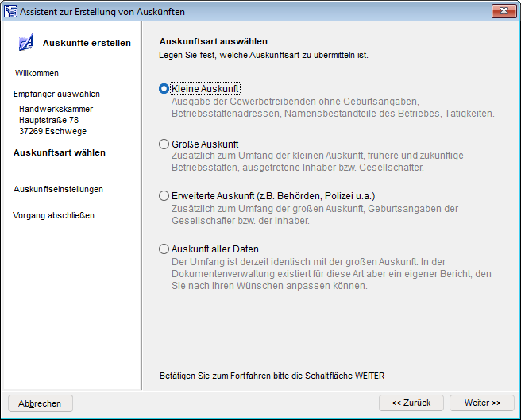
Task: Go back with the Zurück button
Action: [x=411, y=403]
